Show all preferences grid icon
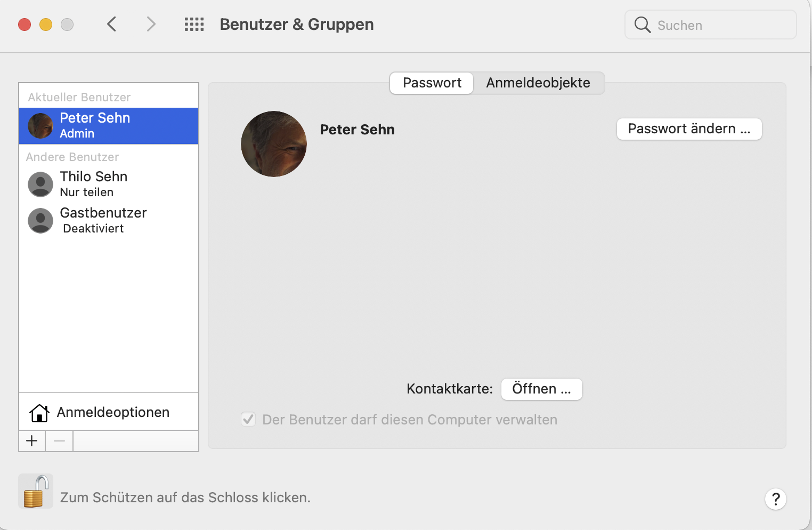This screenshot has height=530, width=812. (194, 25)
